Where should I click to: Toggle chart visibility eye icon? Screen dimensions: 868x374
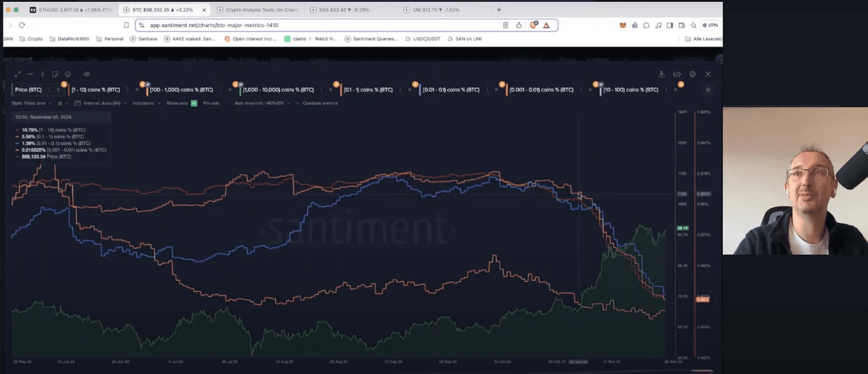tap(86, 74)
